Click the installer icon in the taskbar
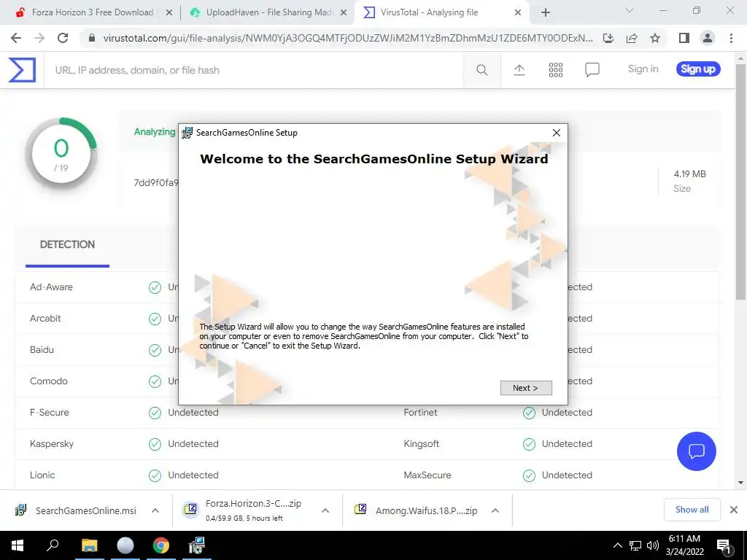Viewport: 747px width, 560px height. [x=196, y=545]
